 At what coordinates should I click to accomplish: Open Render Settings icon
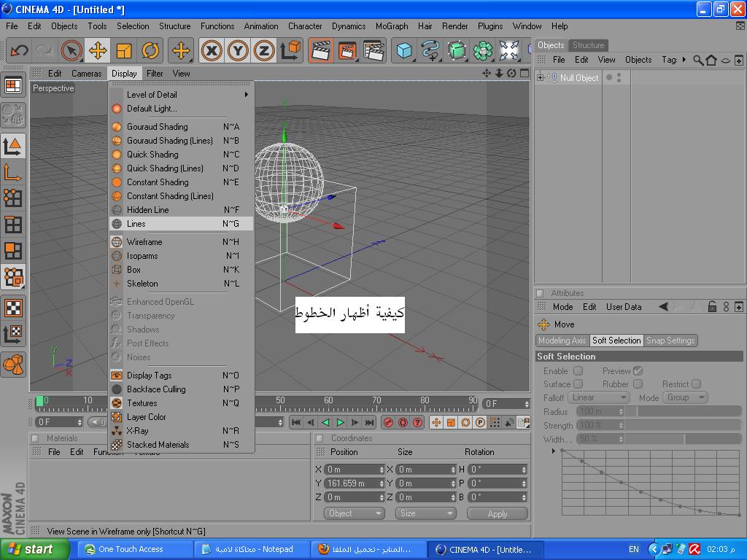373,50
